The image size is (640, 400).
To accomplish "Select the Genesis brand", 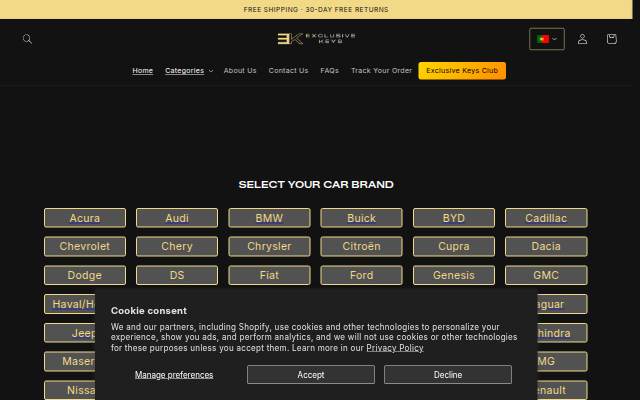I will pyautogui.click(x=453, y=275).
